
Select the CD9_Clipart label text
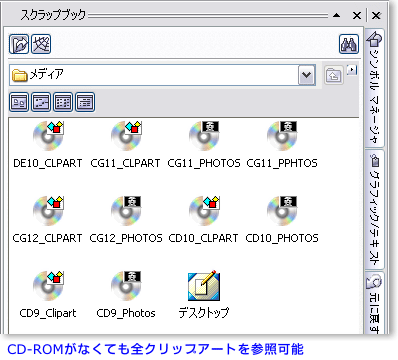click(48, 313)
